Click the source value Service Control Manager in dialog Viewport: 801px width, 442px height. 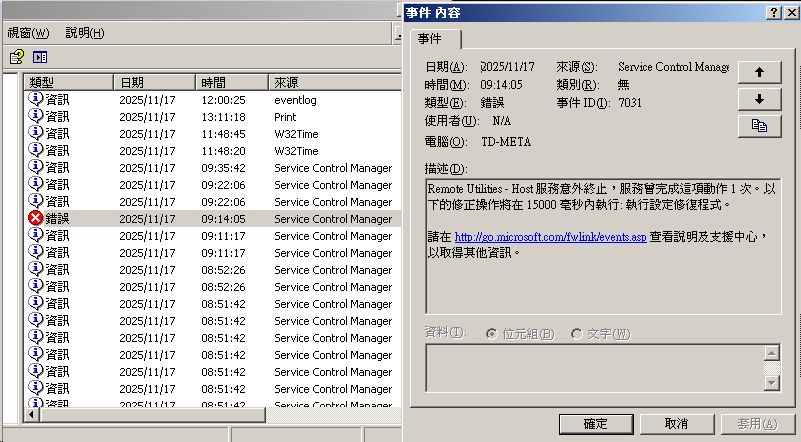(673, 67)
